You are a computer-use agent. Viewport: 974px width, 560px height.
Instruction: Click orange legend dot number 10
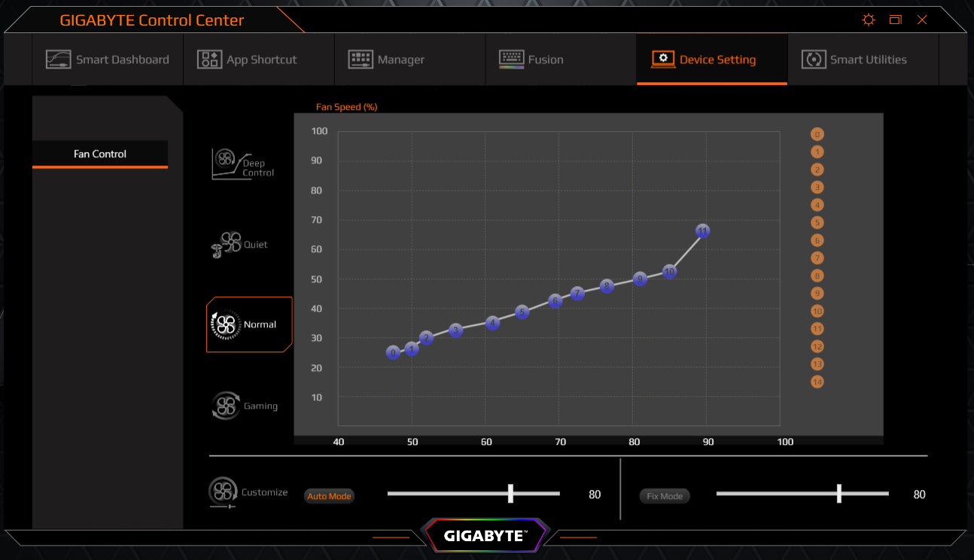(x=817, y=312)
